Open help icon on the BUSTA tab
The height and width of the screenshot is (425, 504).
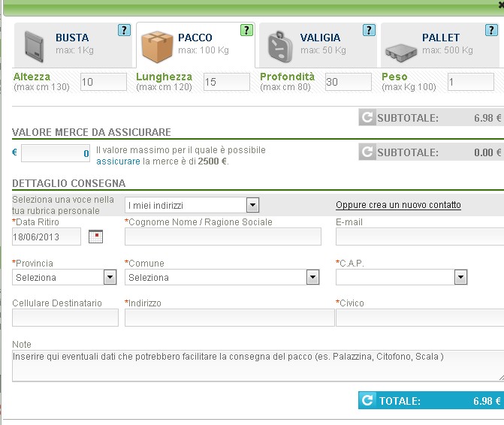pos(124,30)
